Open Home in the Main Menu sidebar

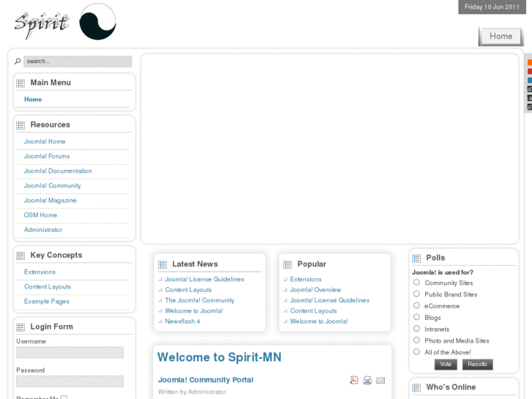[33, 100]
